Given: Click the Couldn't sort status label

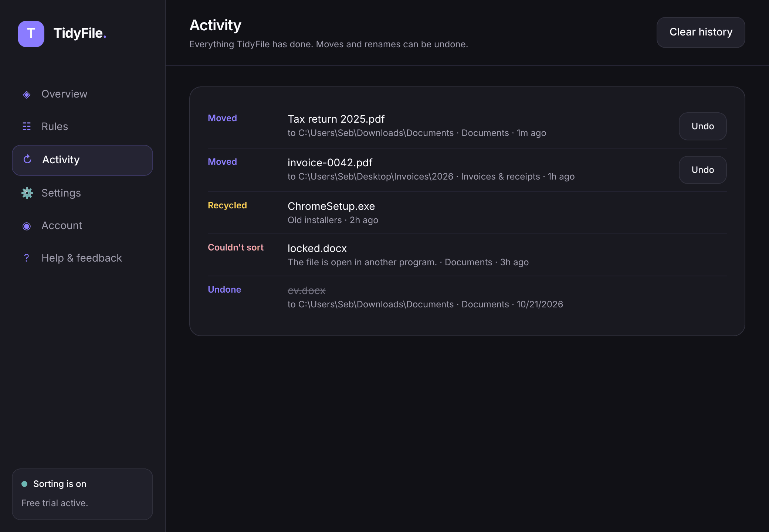Looking at the screenshot, I should 236,248.
